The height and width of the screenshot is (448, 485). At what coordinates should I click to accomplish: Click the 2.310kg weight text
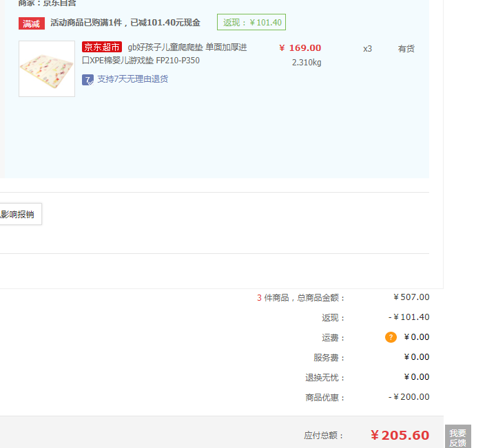click(x=307, y=63)
